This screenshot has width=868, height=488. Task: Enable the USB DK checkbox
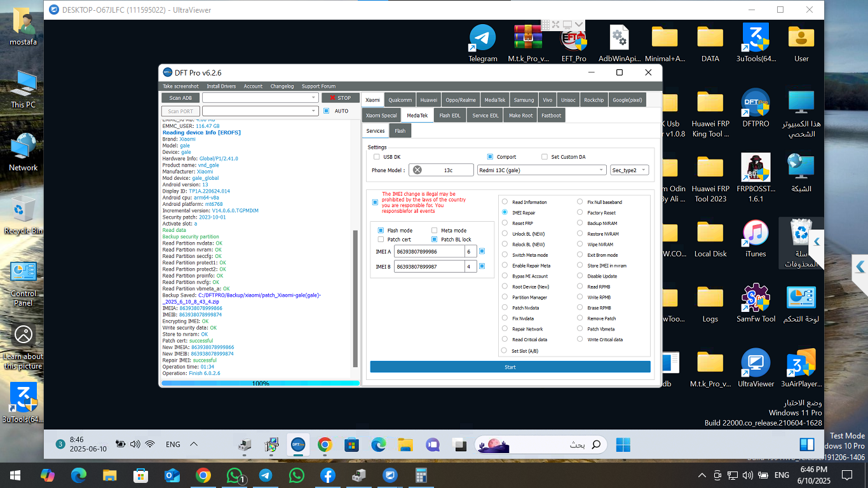377,157
